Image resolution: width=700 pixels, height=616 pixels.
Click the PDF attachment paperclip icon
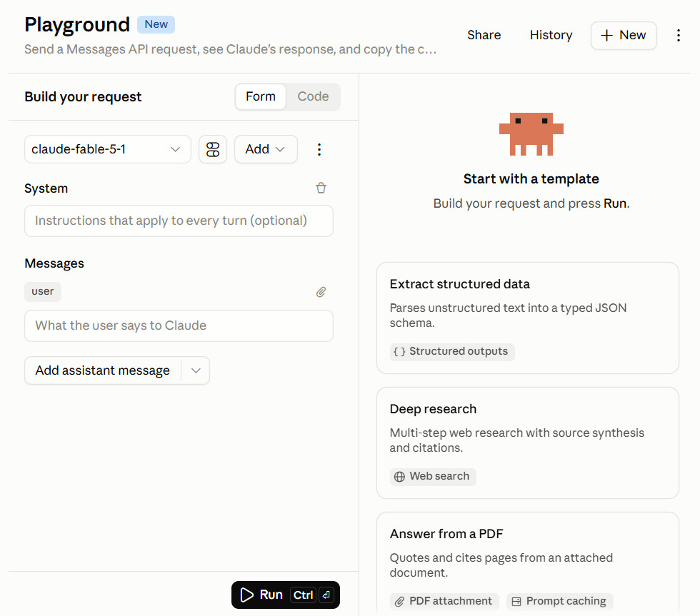pyautogui.click(x=399, y=601)
